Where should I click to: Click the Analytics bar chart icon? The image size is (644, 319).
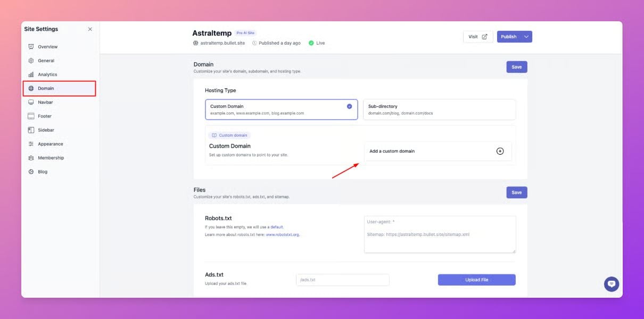pos(31,74)
